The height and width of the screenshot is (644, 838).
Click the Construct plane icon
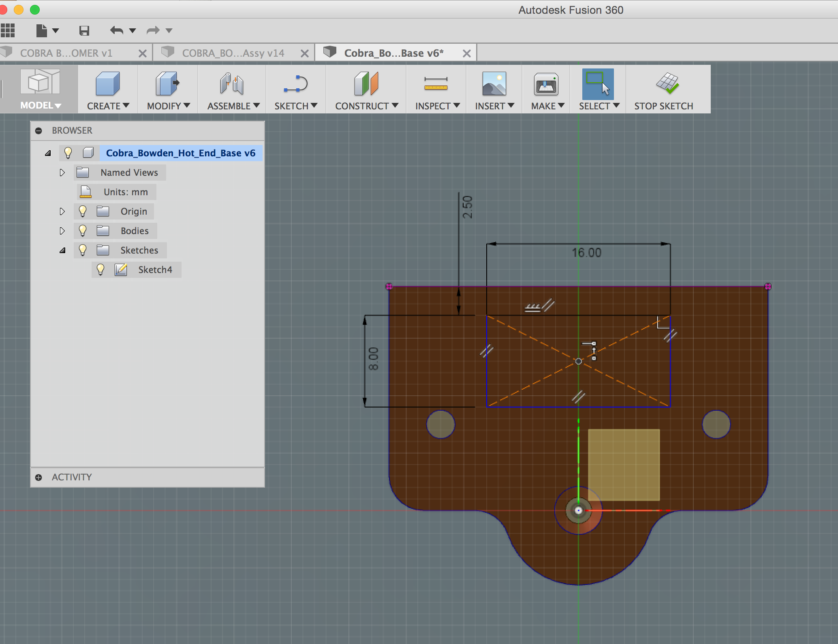(366, 84)
